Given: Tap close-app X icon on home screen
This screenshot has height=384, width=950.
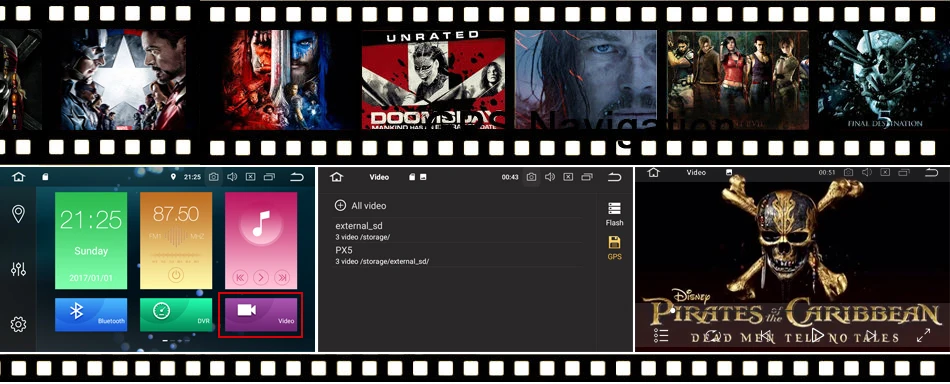Looking at the screenshot, I should click(250, 177).
